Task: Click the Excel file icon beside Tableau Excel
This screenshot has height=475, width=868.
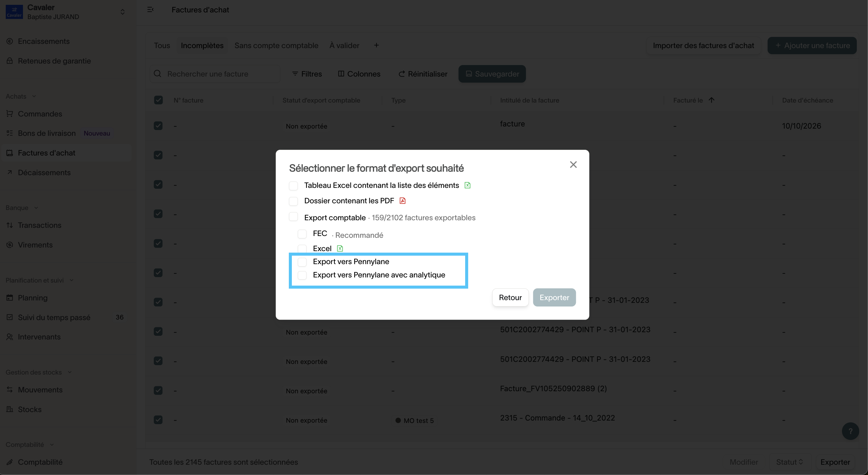Action: click(467, 185)
